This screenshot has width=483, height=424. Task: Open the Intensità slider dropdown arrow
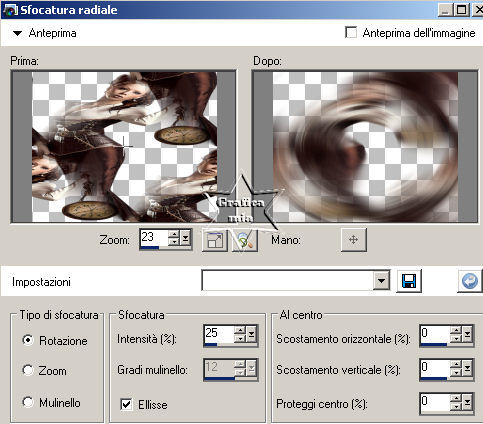(251, 334)
